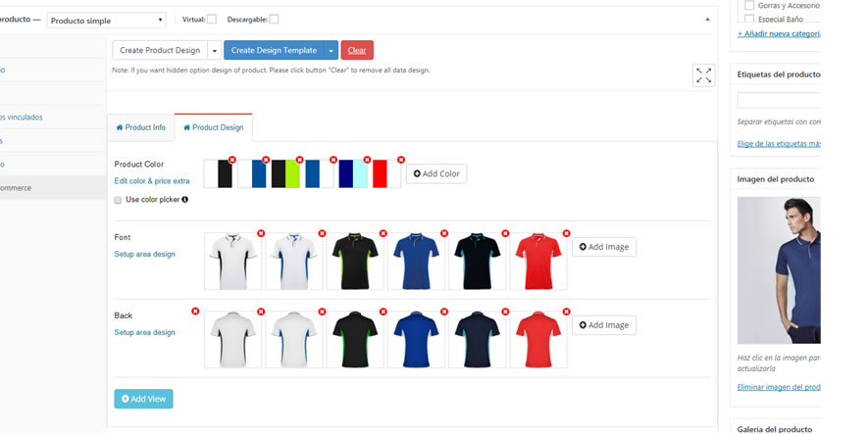This screenshot has width=868, height=434.
Task: Delete the front white-blue polo image
Action: pos(322,233)
